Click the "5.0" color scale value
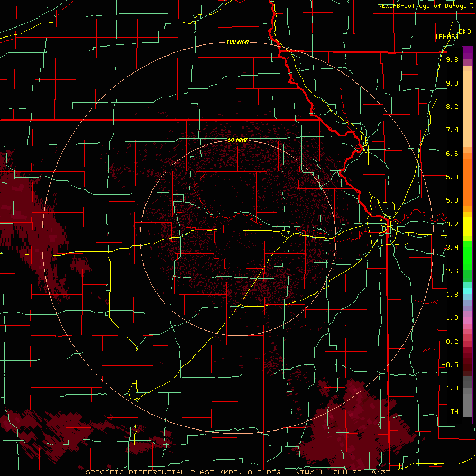The height and width of the screenshot is (476, 476). pos(452,200)
